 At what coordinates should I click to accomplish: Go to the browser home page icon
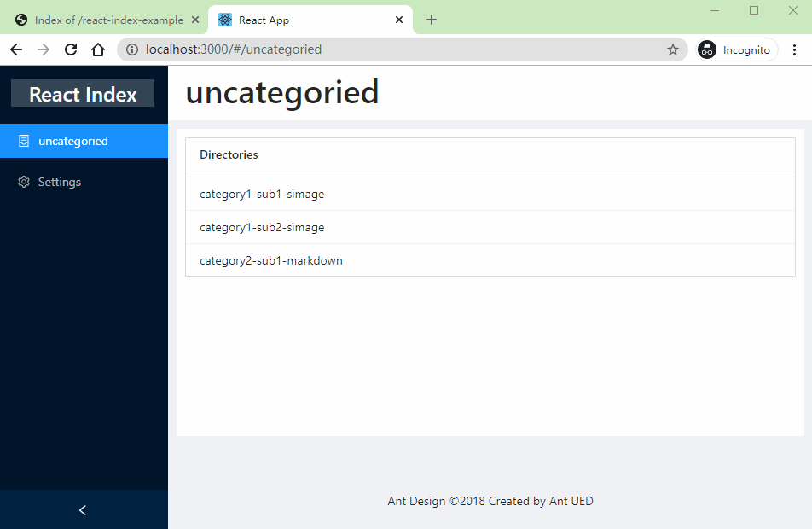point(98,49)
